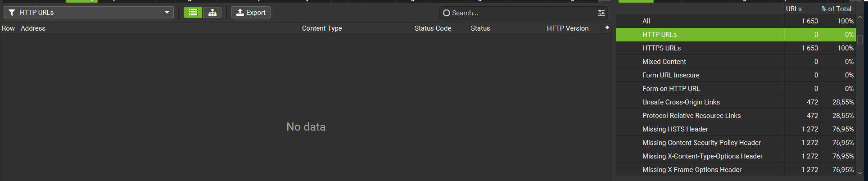Open search filter options sliders icon
The width and height of the screenshot is (868, 181).
click(x=601, y=13)
